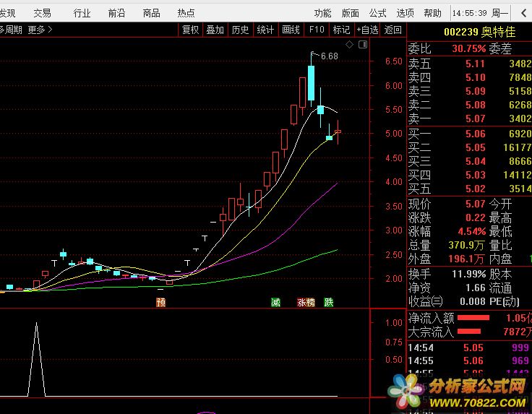This screenshot has height=414, width=532.
Task: Click the 换手 value 11.99%
Action: pyautogui.click(x=469, y=274)
